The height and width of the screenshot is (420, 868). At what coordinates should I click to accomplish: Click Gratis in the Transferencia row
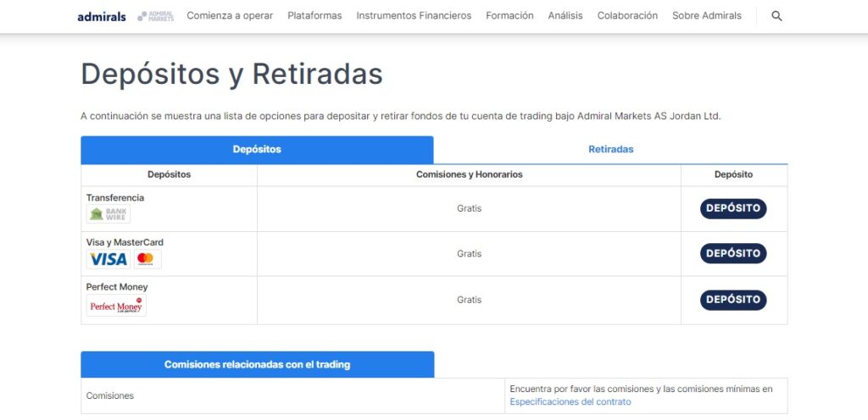469,209
